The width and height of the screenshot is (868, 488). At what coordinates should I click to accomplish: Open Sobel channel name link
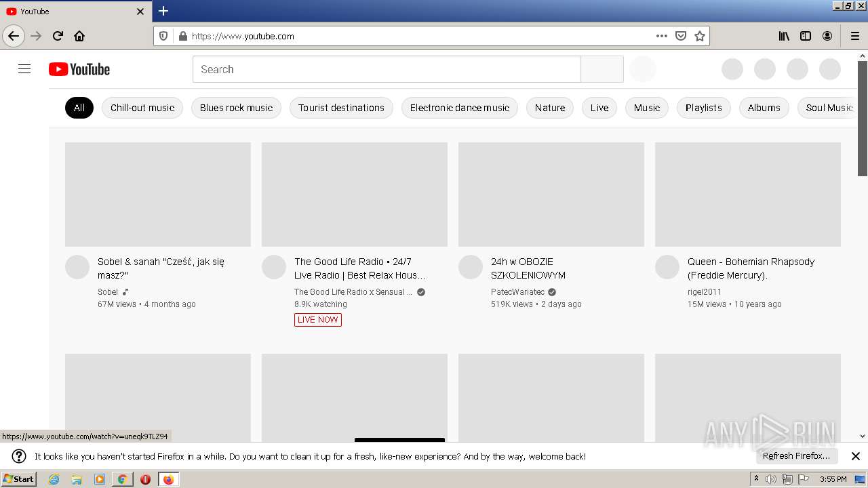[108, 292]
